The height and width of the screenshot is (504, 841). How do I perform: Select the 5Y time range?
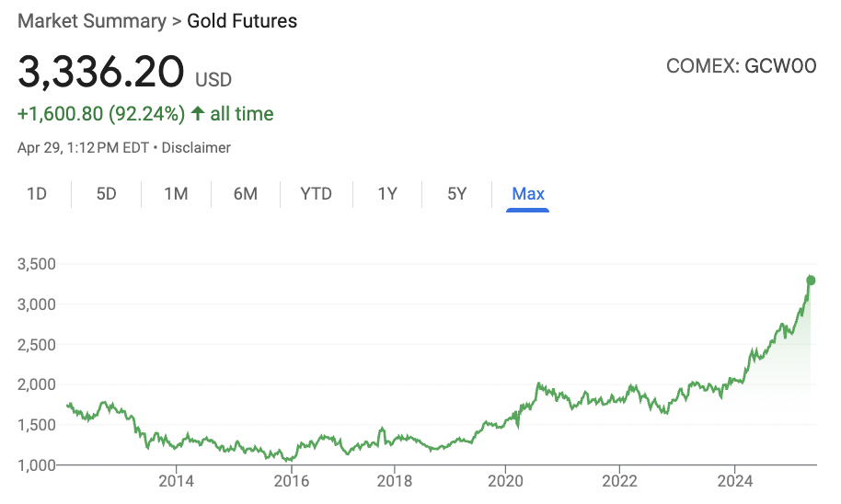pos(457,193)
